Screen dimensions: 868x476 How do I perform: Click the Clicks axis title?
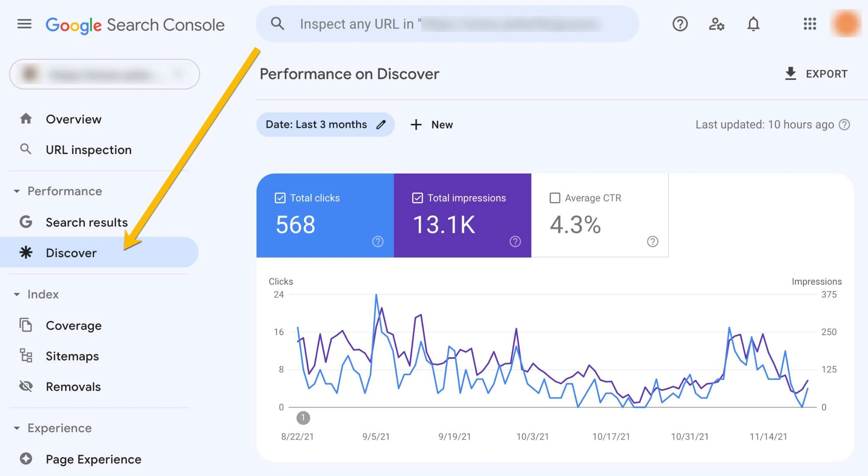point(281,281)
